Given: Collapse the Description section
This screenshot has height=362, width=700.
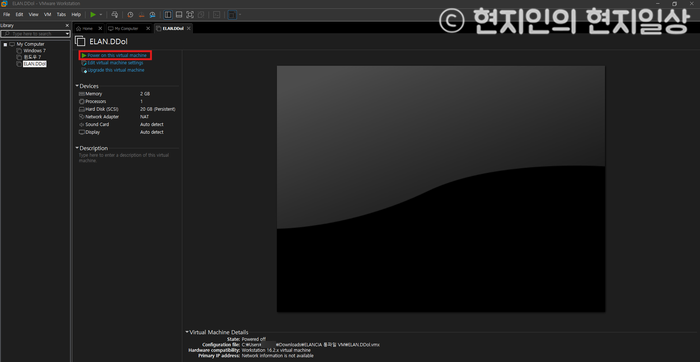Looking at the screenshot, I should click(x=77, y=148).
